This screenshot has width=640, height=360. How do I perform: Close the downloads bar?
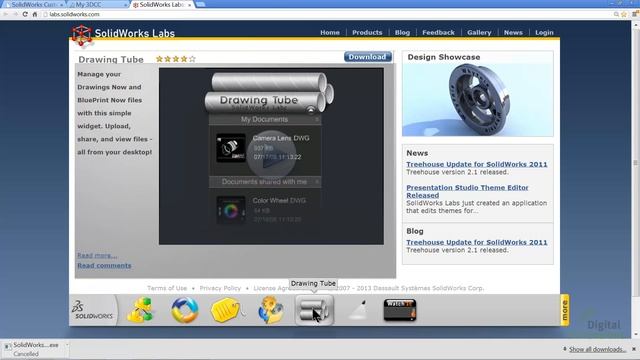click(x=634, y=349)
